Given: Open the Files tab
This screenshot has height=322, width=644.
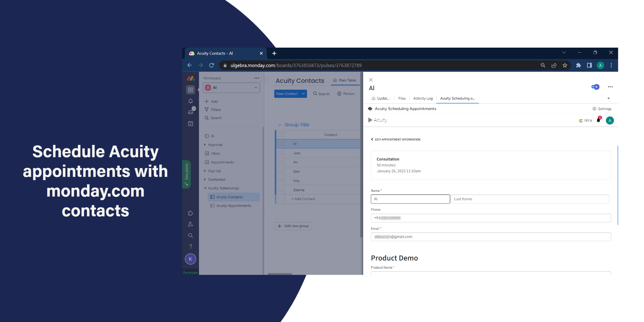Looking at the screenshot, I should [402, 98].
